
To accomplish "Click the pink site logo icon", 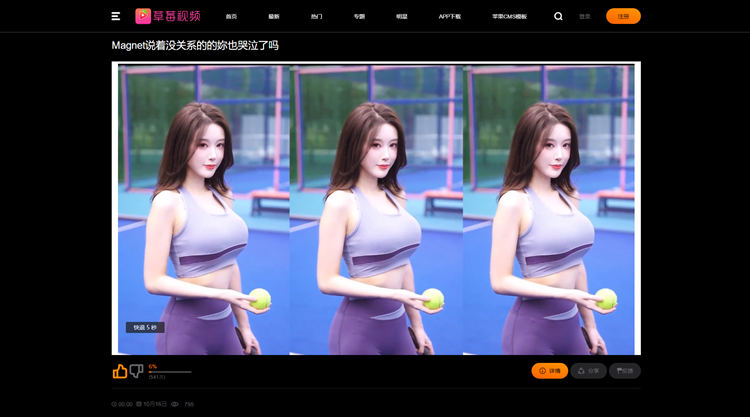I will [143, 16].
